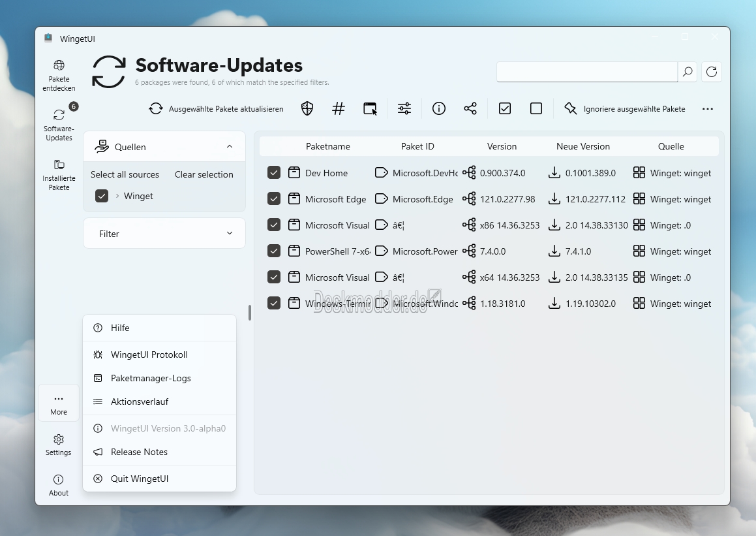Click the Microsoft.Power package ID
This screenshot has height=536, width=756.
(425, 251)
